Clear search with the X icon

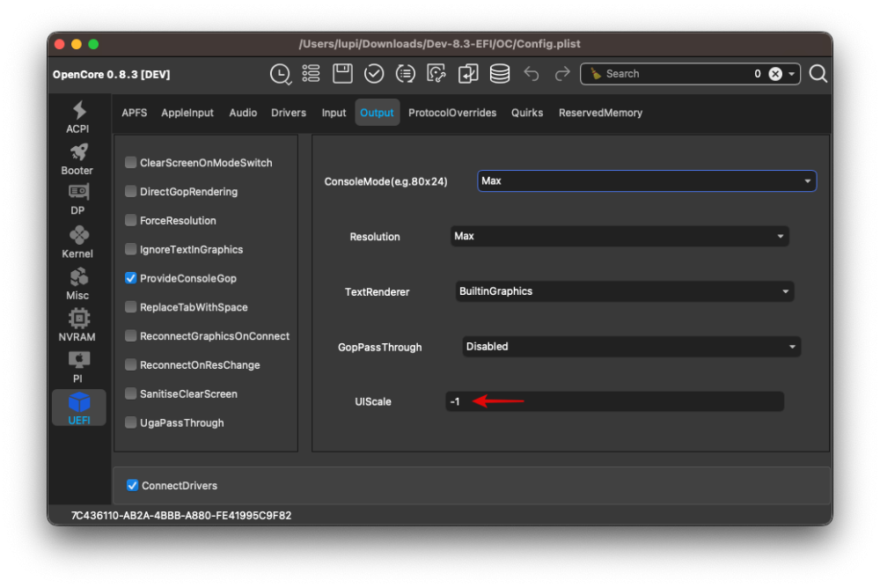pos(775,74)
